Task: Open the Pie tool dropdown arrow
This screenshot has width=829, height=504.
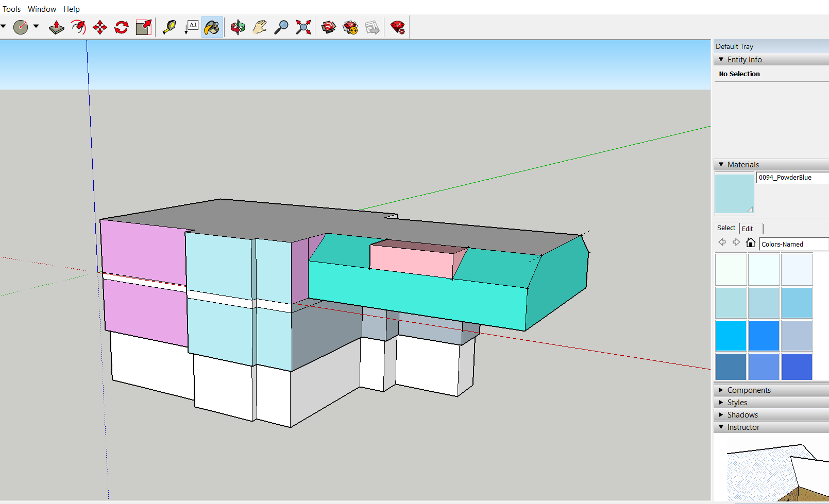Action: (36, 26)
